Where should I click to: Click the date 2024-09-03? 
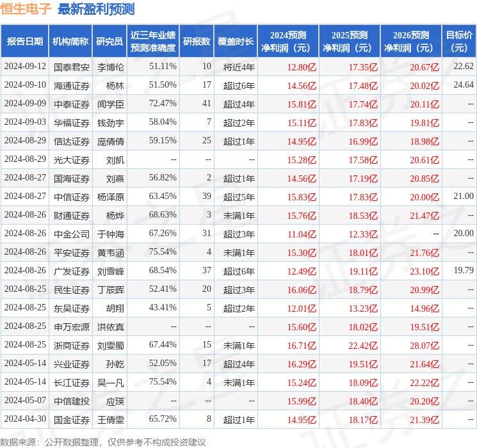coord(25,122)
